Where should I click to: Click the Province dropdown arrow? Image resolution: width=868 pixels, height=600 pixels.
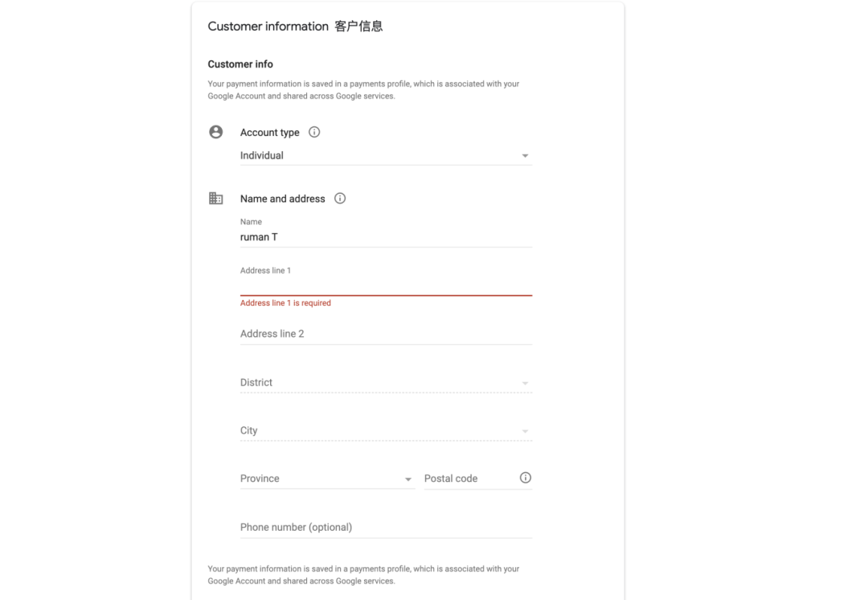408,479
